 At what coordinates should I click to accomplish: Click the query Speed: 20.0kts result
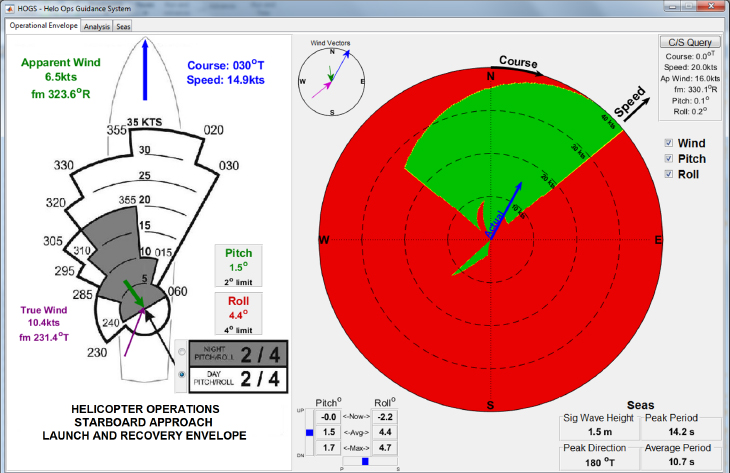[x=690, y=67]
